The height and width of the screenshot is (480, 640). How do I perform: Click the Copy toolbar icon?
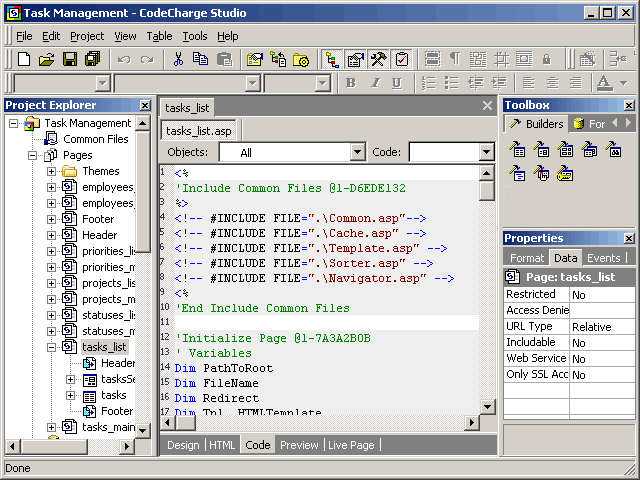(x=200, y=60)
